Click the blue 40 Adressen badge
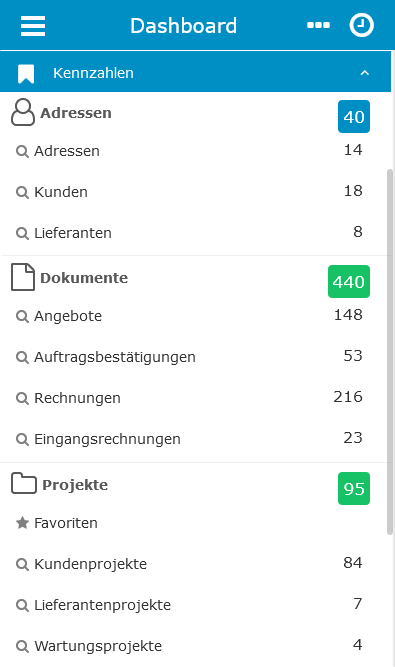The height and width of the screenshot is (667, 395). coord(354,117)
